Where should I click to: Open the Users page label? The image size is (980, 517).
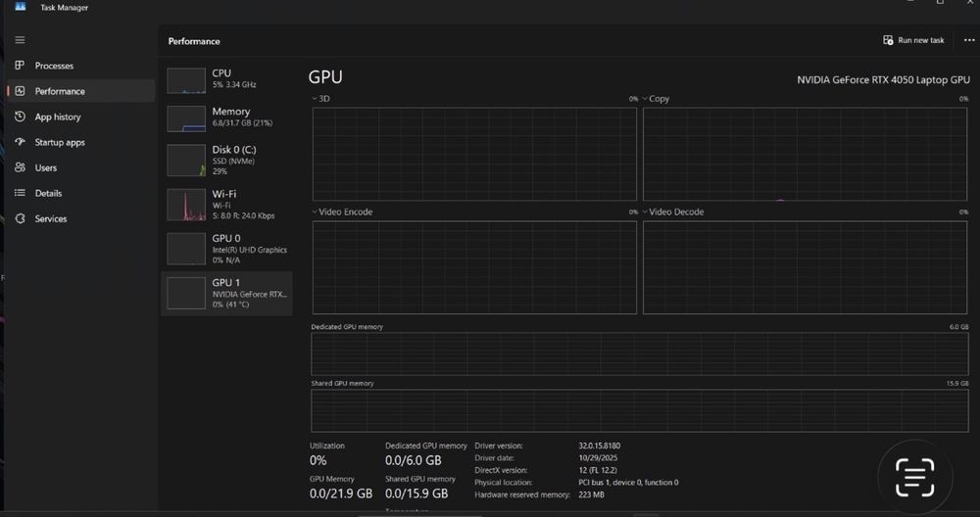[46, 168]
